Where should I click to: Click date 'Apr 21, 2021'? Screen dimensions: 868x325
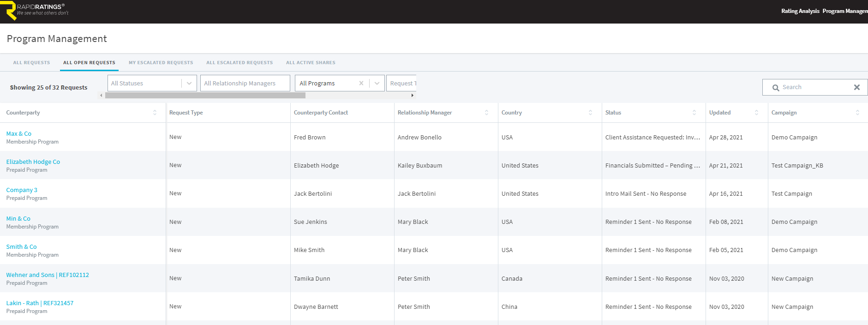[x=726, y=166]
